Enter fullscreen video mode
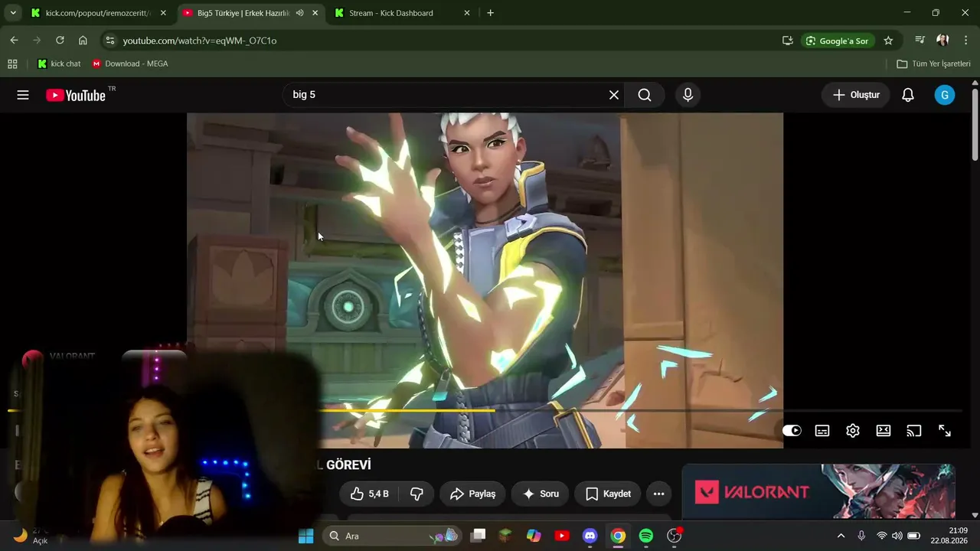Screen dimensions: 980x551 click(x=945, y=431)
